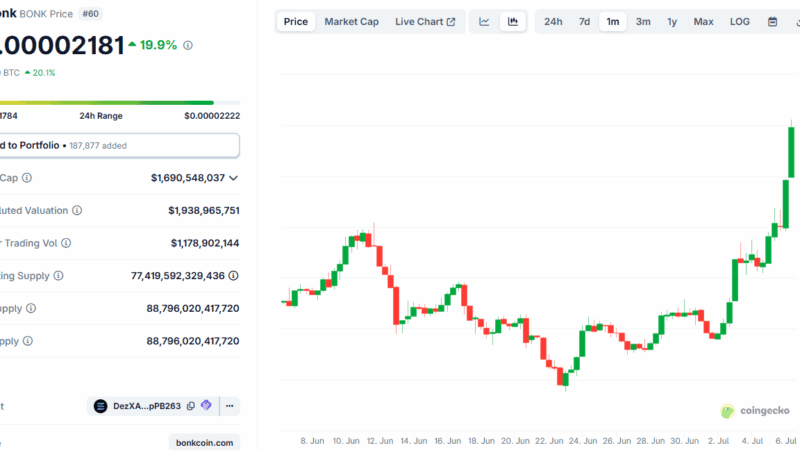Click info icon in the 88,796,020,417,720 row above Max Supply
Image resolution: width=800 pixels, height=450 pixels.
tap(31, 308)
